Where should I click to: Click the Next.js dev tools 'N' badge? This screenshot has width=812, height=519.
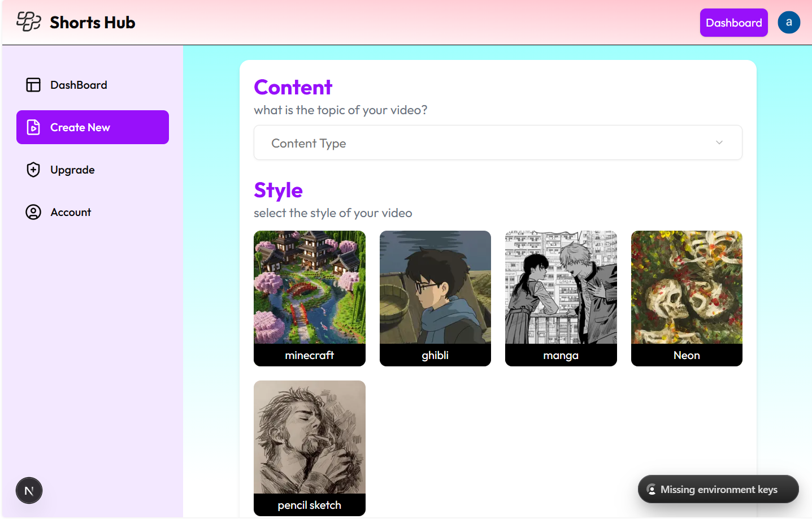coord(29,491)
